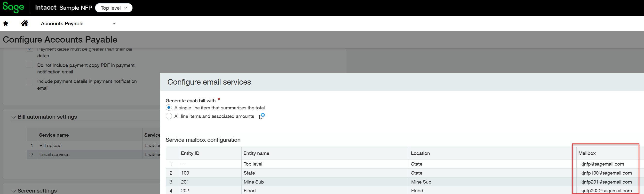The image size is (644, 194).
Task: Uncheck Payment dates must be greater checkbox
Action: tap(30, 49)
